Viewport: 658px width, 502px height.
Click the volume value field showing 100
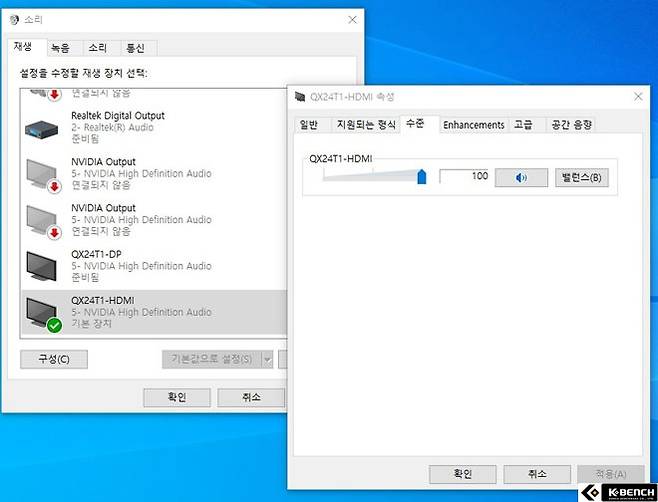click(x=465, y=176)
